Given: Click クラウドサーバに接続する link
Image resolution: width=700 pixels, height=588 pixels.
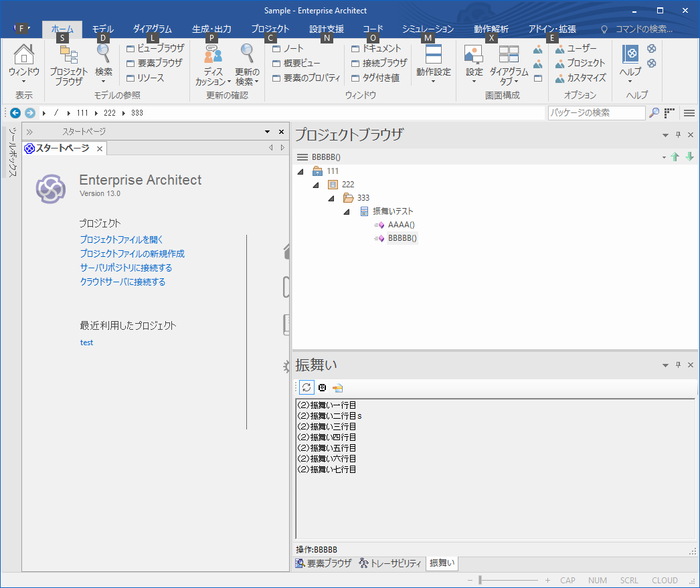Looking at the screenshot, I should [x=122, y=282].
